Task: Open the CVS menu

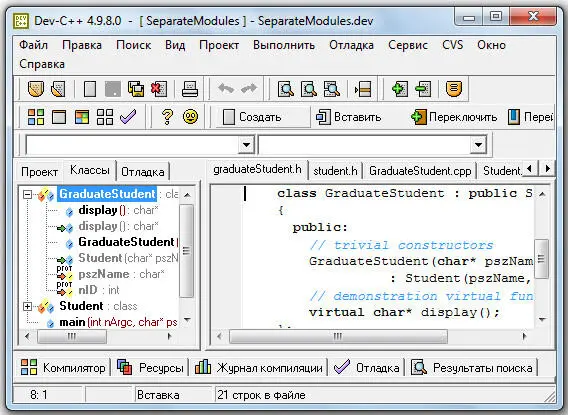Action: (452, 45)
